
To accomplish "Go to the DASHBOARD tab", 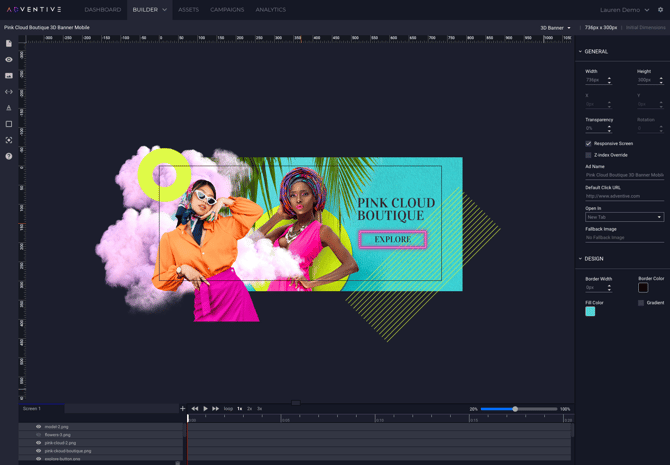I will coord(103,9).
